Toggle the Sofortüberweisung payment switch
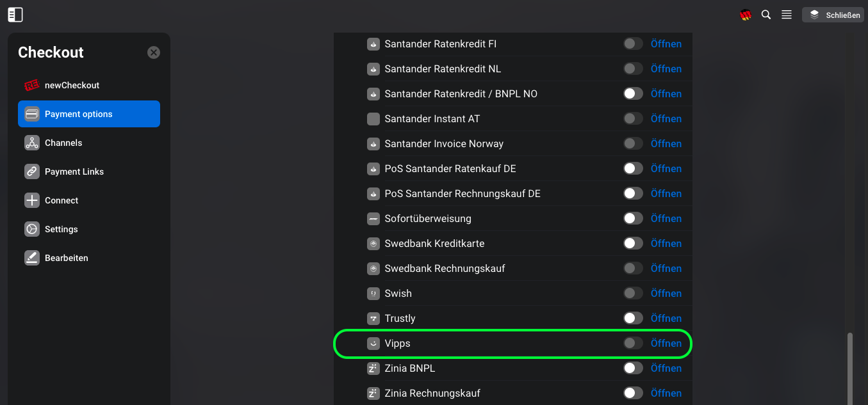Viewport: 868px width, 405px height. (633, 218)
